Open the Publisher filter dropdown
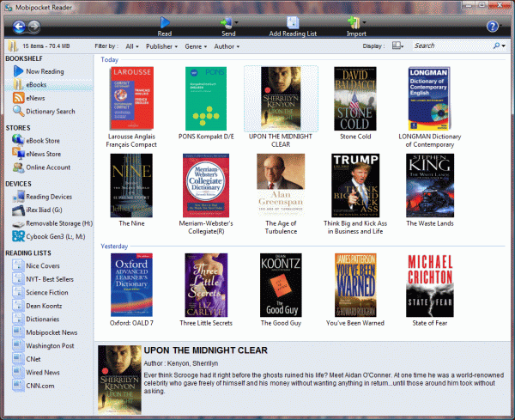Screen dimensions: 515x420 point(162,46)
